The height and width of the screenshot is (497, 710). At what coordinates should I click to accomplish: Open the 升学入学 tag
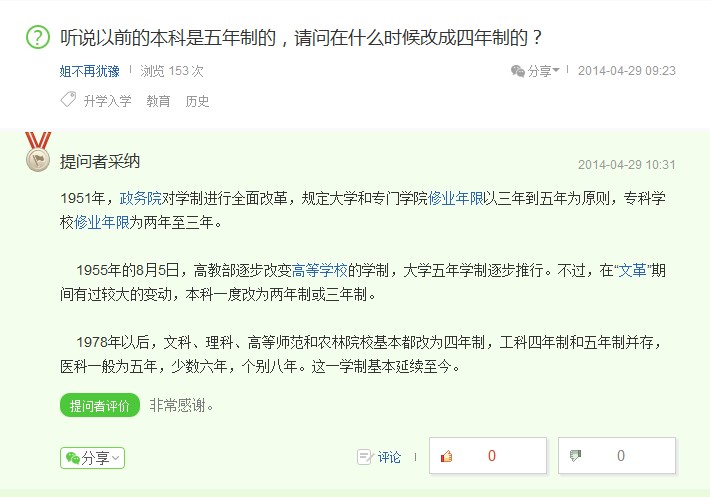coord(107,101)
